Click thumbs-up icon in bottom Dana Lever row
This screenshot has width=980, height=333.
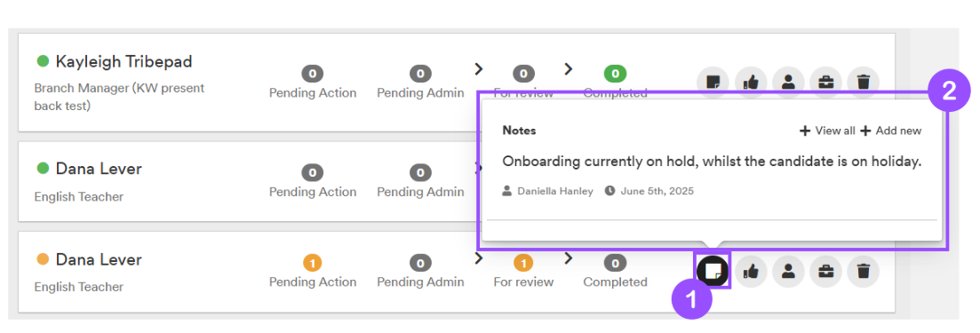[751, 271]
